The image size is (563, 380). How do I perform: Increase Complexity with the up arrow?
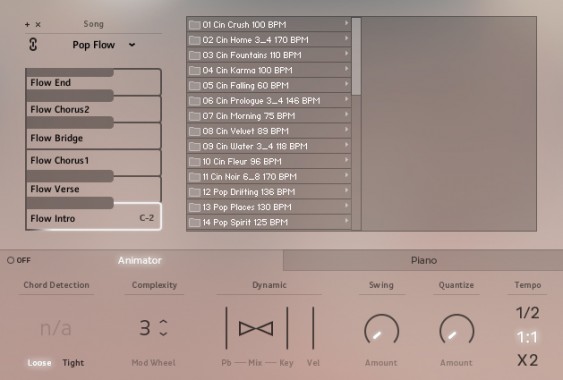pyautogui.click(x=163, y=321)
